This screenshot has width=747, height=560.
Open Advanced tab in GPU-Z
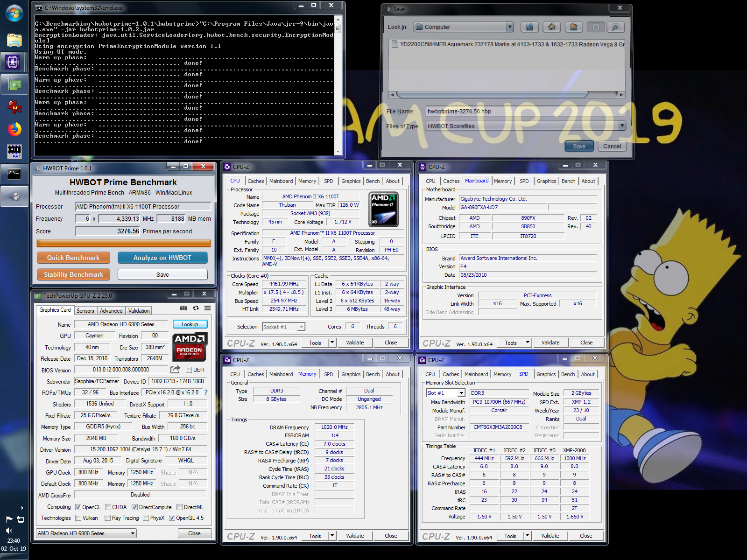tap(111, 311)
